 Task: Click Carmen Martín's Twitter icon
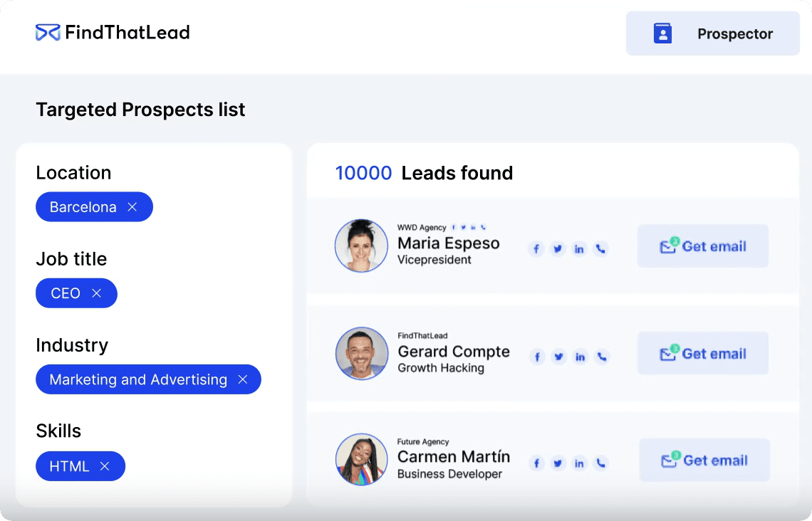[558, 463]
